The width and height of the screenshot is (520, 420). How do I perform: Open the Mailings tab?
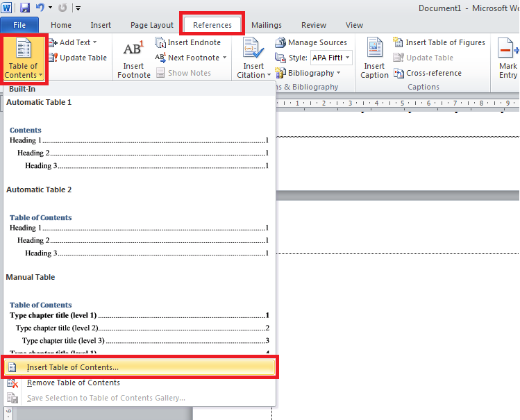[267, 25]
